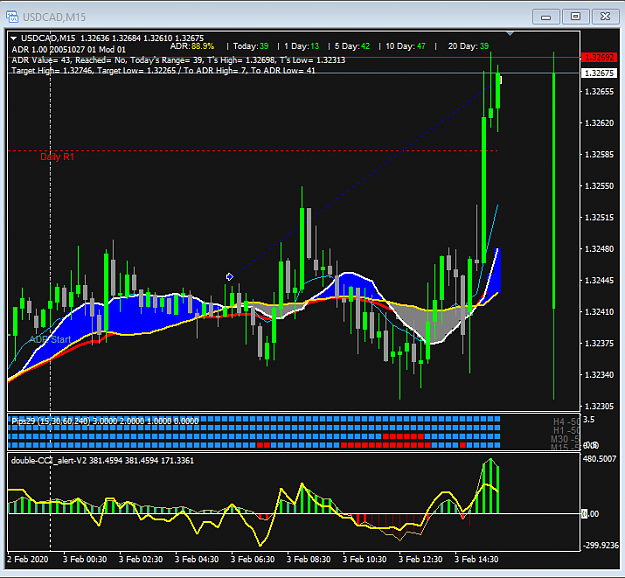Image resolution: width=625 pixels, height=578 pixels.
Task: Click the ADR:88.9% readout
Action: 192,46
